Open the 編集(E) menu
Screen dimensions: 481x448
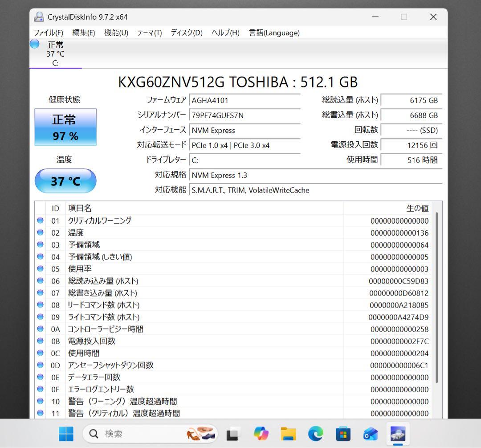click(83, 33)
